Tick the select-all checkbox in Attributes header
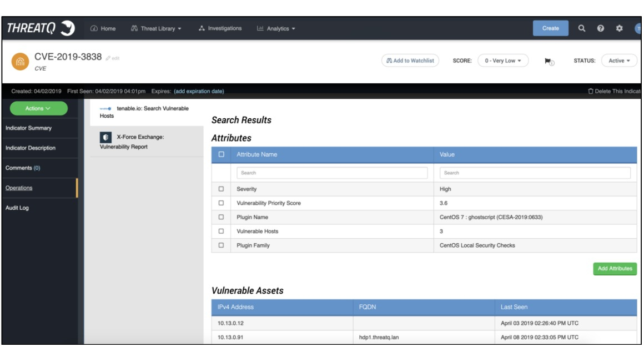Viewport: 644px width, 362px height. [222, 154]
